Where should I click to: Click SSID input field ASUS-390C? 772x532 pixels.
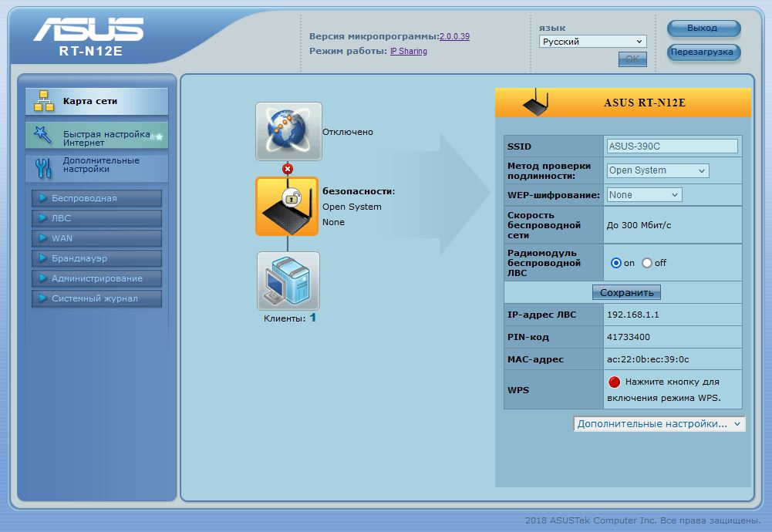coord(672,146)
